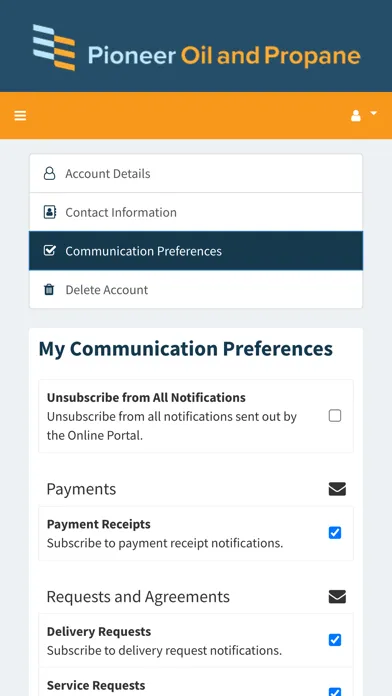Screen dimensions: 392x696
Task: Click the Pioneer Oil and Propane title text
Action: click(x=224, y=55)
